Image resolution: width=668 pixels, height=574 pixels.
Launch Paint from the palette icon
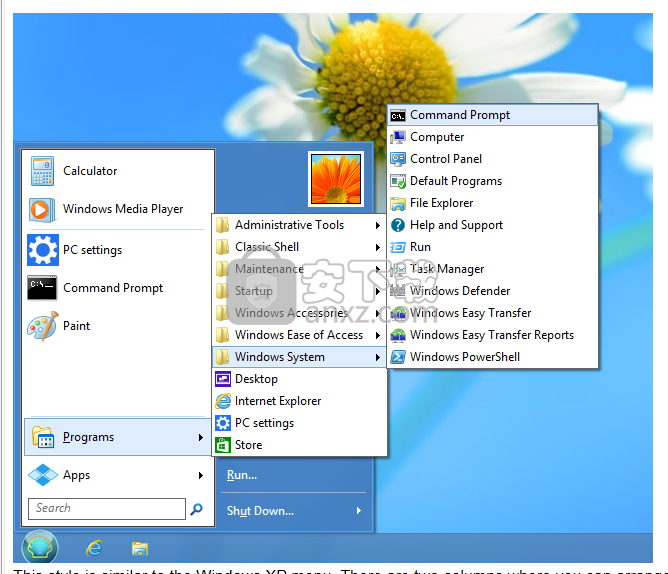click(x=43, y=326)
